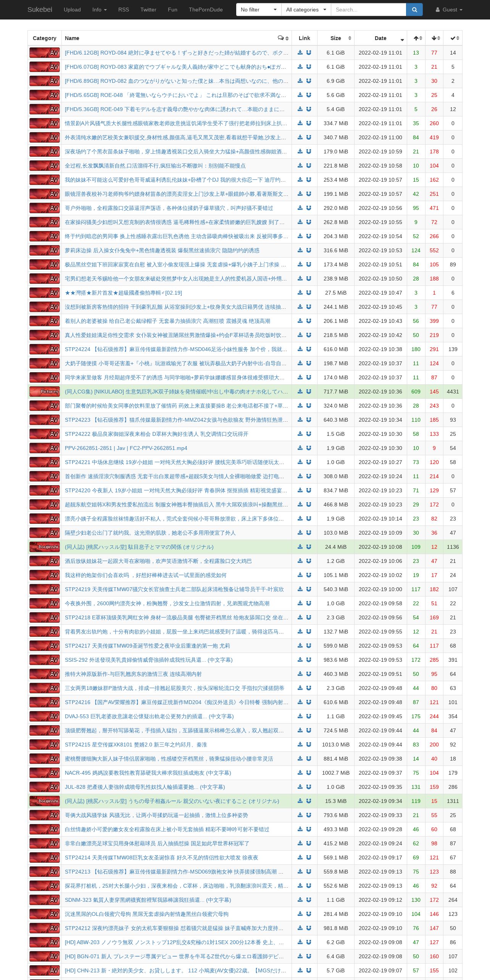Screen dimensions: 490x980
Task: Download torrent file for ROE-048 row
Action: click(300, 95)
